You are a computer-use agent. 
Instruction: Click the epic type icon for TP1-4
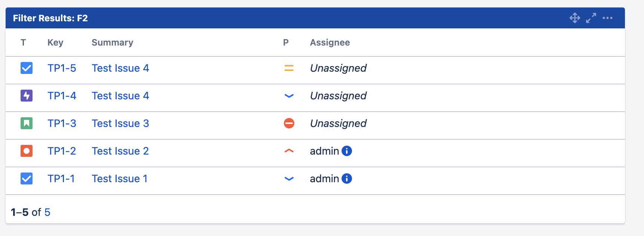pyautogui.click(x=27, y=96)
